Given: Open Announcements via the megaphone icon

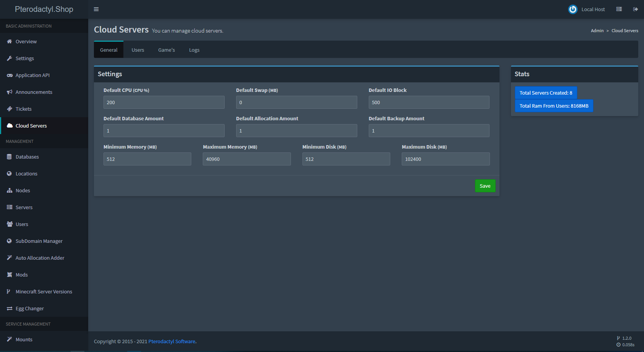Looking at the screenshot, I should (x=10, y=92).
